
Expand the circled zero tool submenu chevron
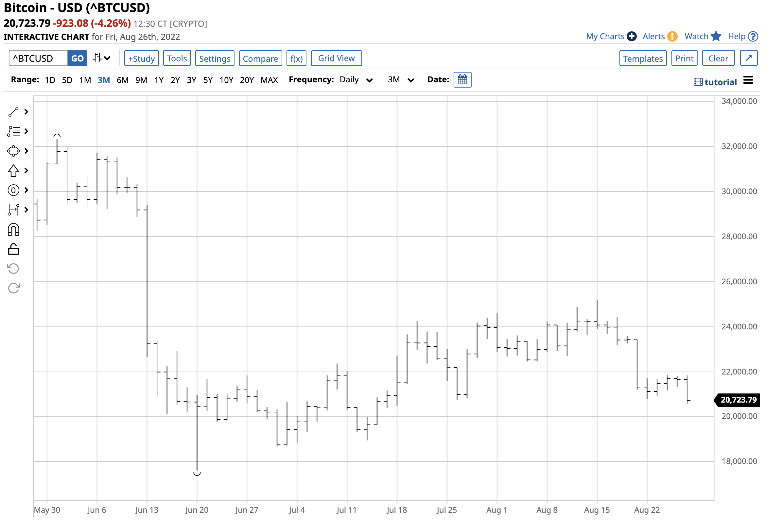point(26,191)
